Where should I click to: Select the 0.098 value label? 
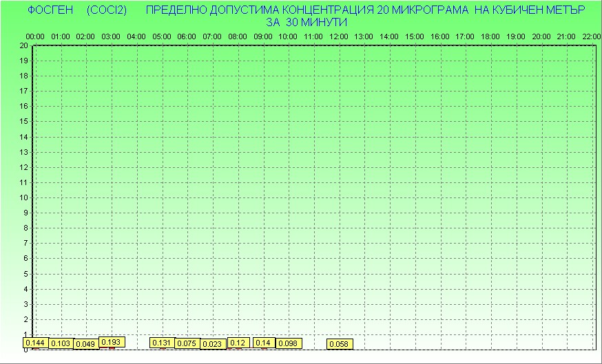tap(289, 343)
